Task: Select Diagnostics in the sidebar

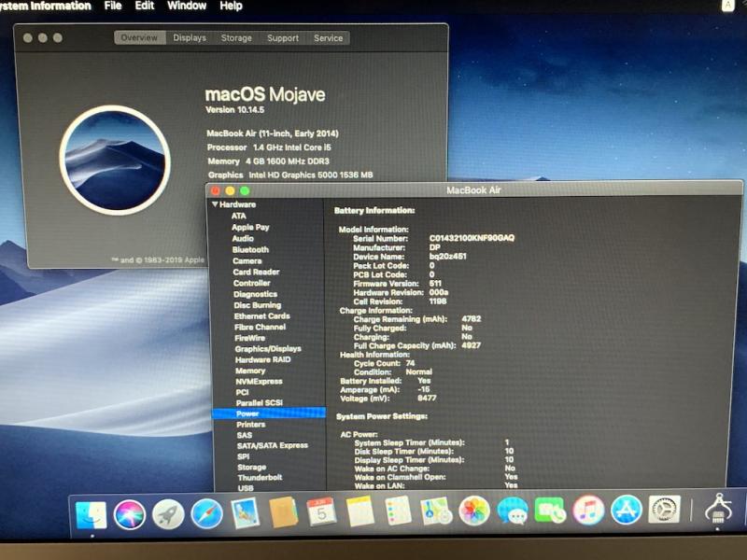Action: tap(255, 294)
